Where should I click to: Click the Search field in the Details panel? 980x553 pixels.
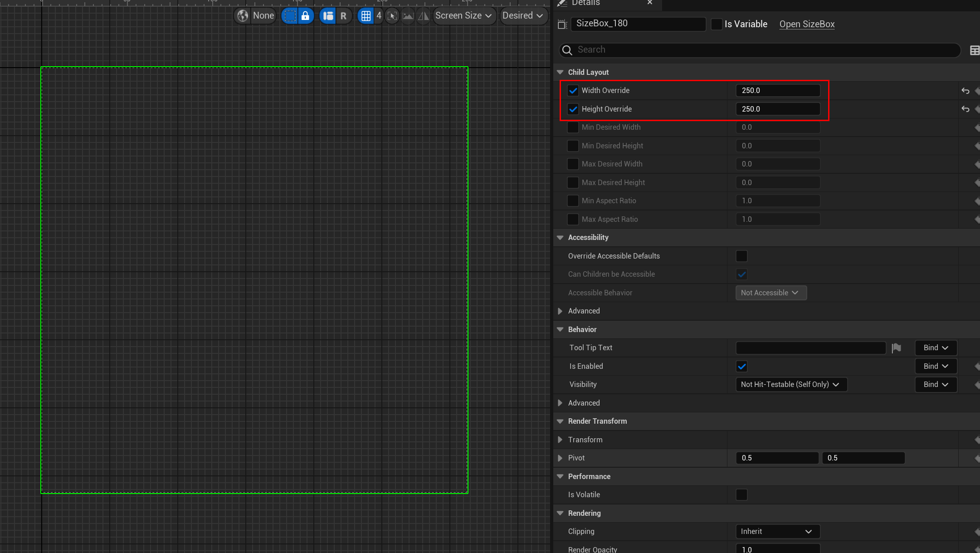click(x=762, y=50)
